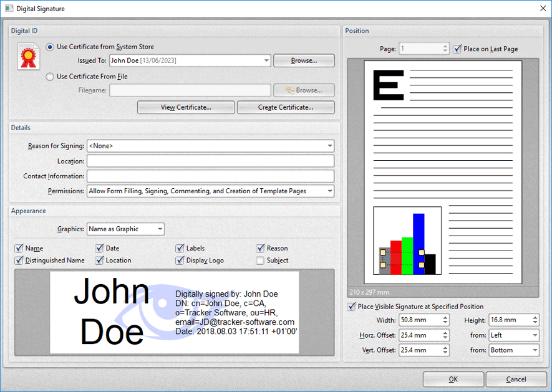Toggle the Distinguished Name checkbox
552x392 pixels.
(x=19, y=261)
